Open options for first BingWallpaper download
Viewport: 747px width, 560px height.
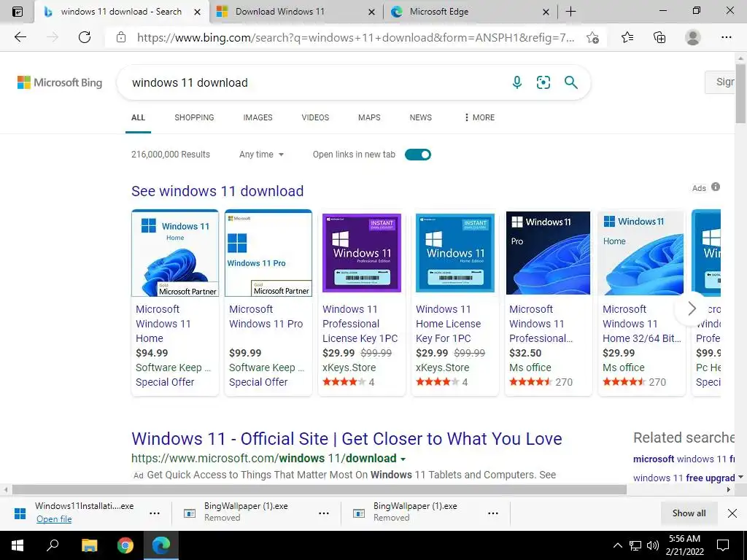324,513
